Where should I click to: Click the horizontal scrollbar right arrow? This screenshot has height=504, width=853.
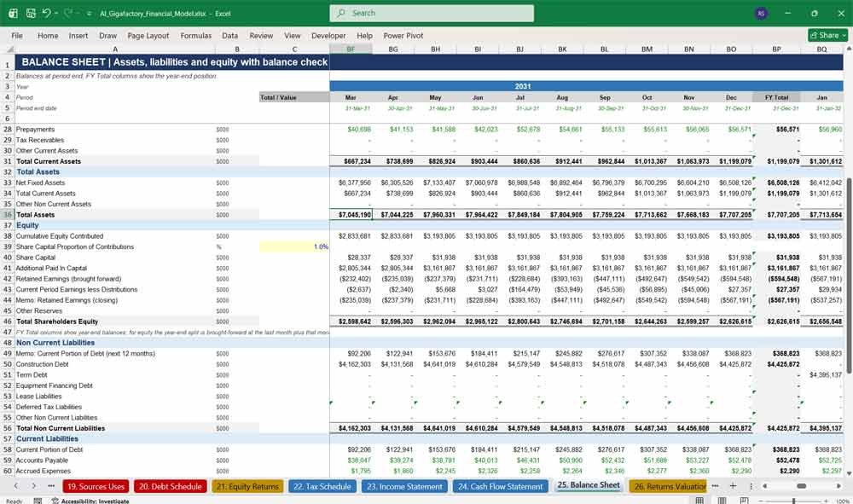tap(838, 485)
